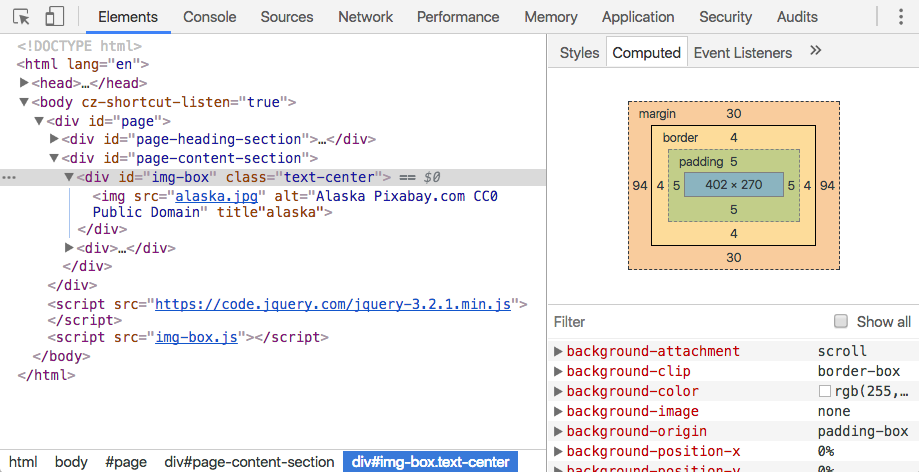Open the Memory tab
This screenshot has height=472, width=919.
(551, 17)
